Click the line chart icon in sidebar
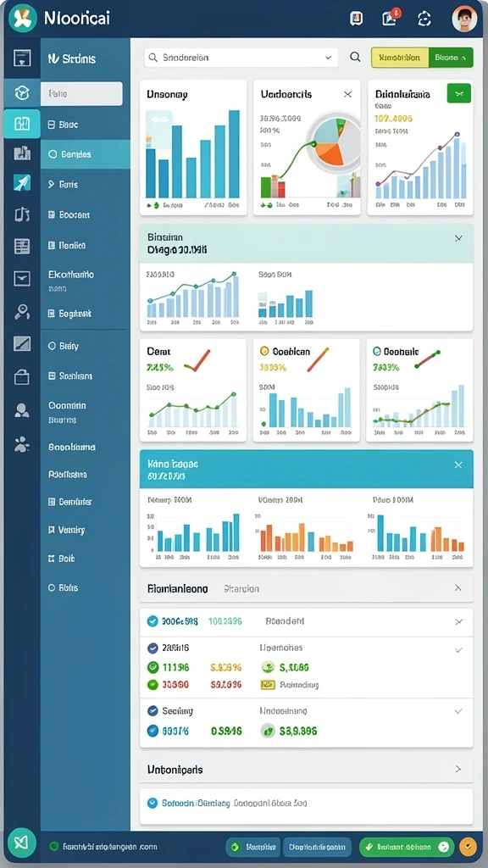Image resolution: width=488 pixels, height=868 pixels. [21, 344]
